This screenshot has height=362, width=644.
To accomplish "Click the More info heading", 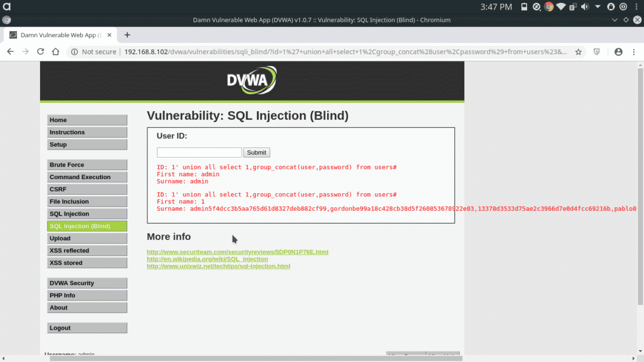I will 169,237.
